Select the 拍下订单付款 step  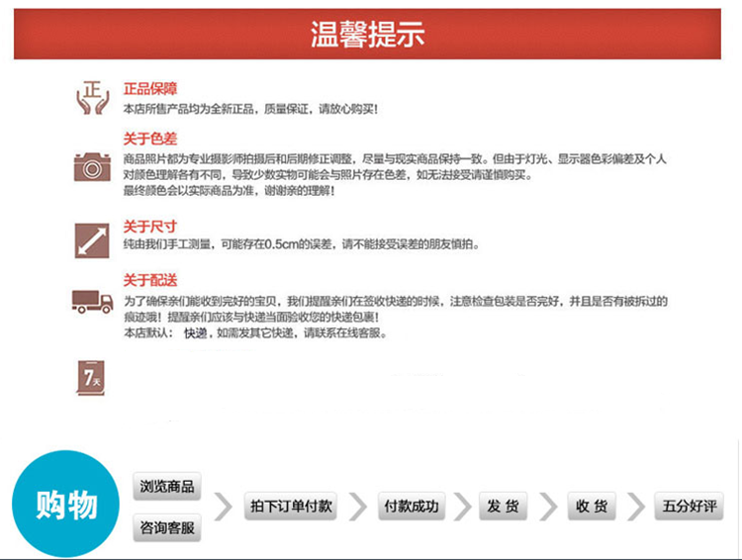[x=290, y=507]
